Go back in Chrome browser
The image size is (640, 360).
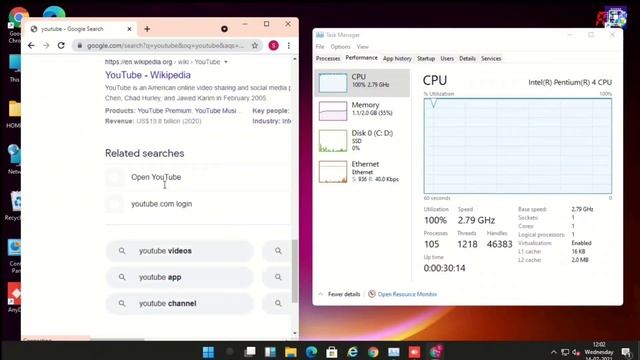(x=31, y=45)
